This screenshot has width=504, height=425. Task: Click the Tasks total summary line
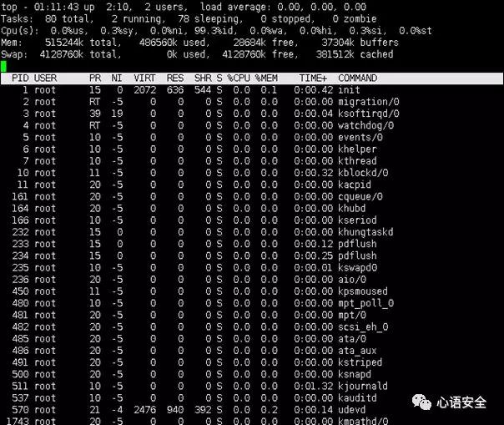coord(189,18)
